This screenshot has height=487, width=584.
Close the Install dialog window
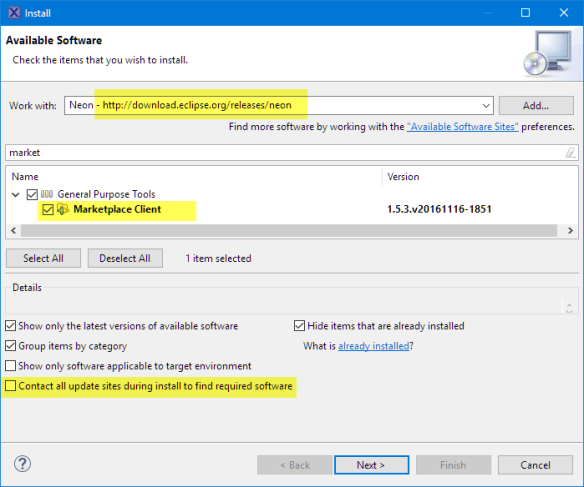point(564,13)
